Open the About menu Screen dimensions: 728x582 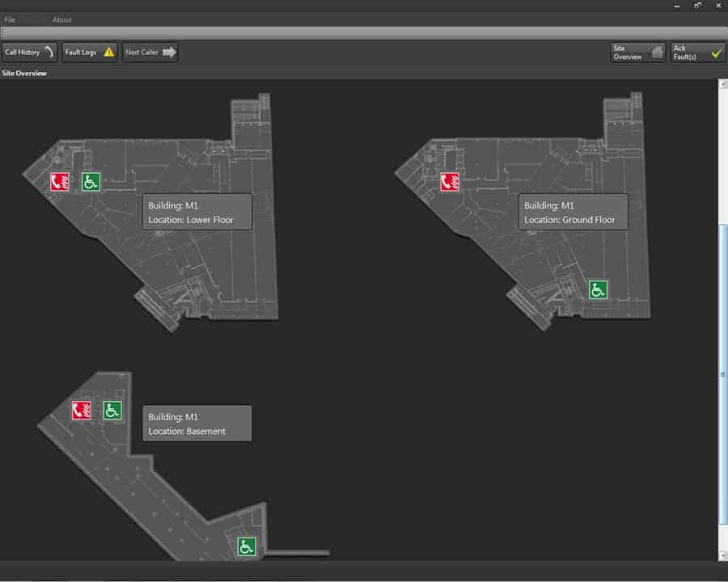(62, 19)
